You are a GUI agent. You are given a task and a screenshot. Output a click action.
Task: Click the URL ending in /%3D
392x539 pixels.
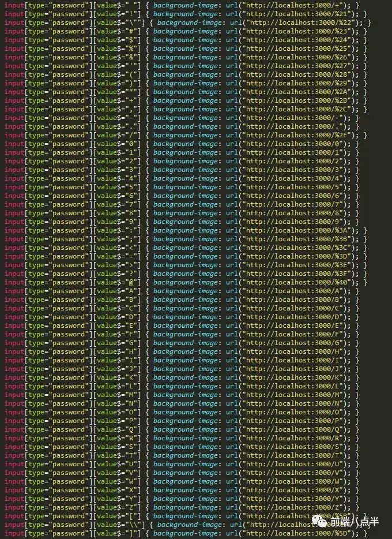point(296,256)
